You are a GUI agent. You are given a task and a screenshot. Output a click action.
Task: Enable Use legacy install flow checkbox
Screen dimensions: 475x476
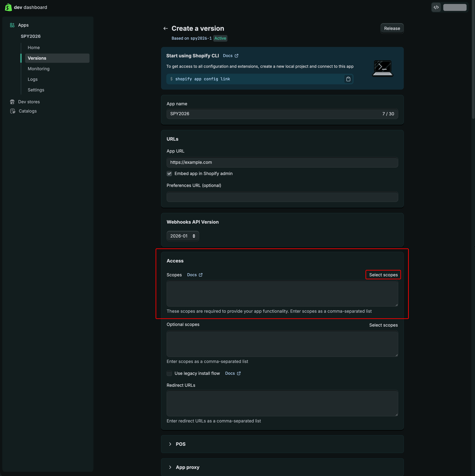point(169,374)
